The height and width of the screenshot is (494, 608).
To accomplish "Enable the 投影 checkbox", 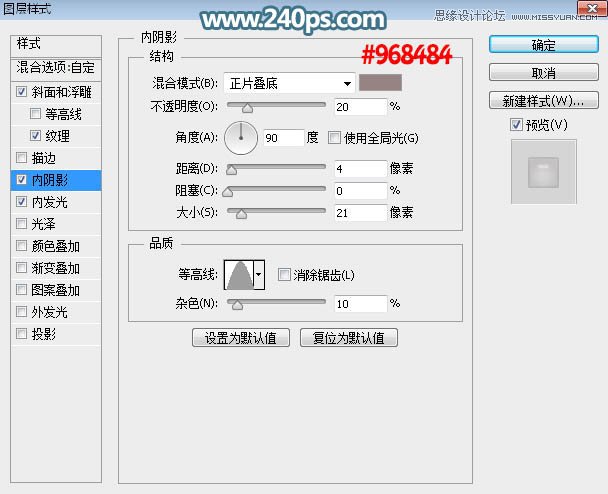I will [21, 333].
